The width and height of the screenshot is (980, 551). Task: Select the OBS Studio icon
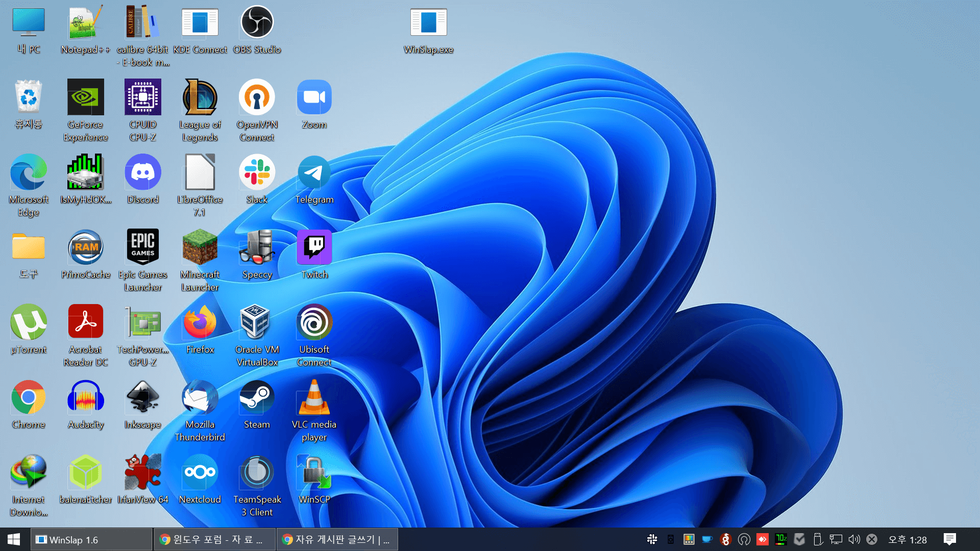pyautogui.click(x=257, y=31)
